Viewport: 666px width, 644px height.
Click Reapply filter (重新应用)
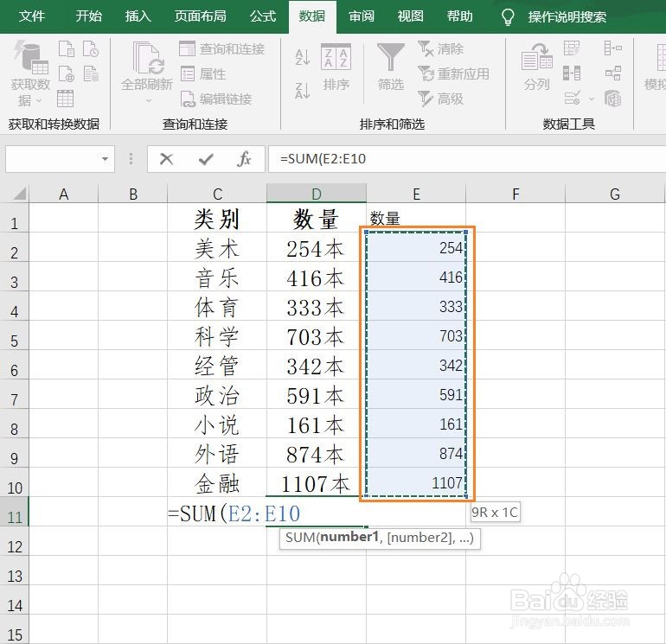pos(453,73)
